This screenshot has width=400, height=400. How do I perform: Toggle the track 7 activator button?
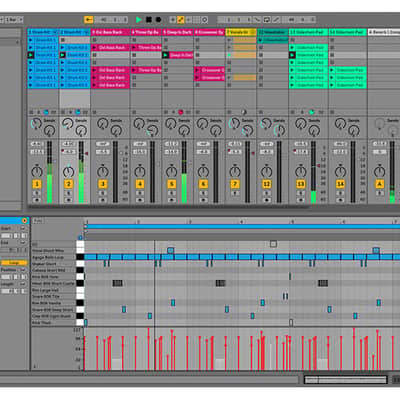click(235, 184)
